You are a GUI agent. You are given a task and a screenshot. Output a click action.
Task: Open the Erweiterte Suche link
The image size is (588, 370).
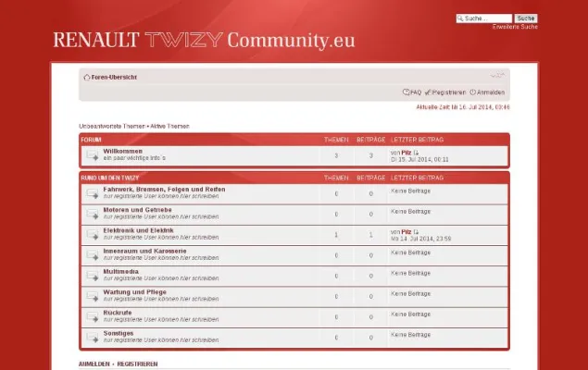[x=515, y=27]
